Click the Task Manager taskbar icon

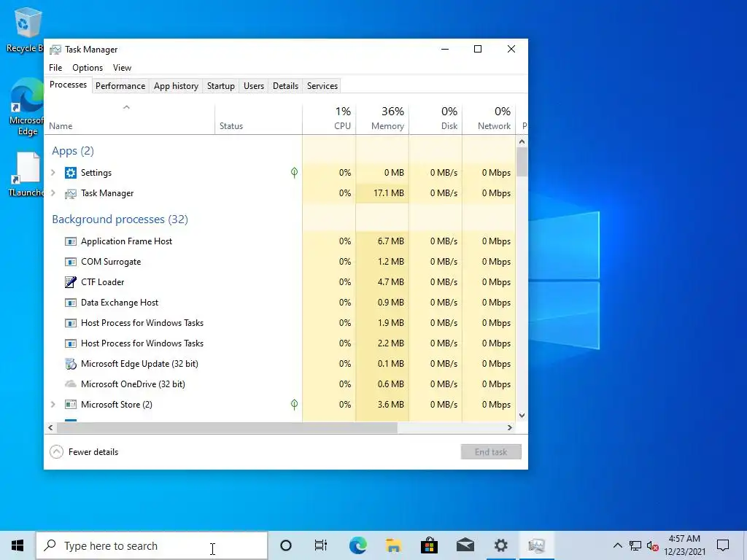click(536, 545)
